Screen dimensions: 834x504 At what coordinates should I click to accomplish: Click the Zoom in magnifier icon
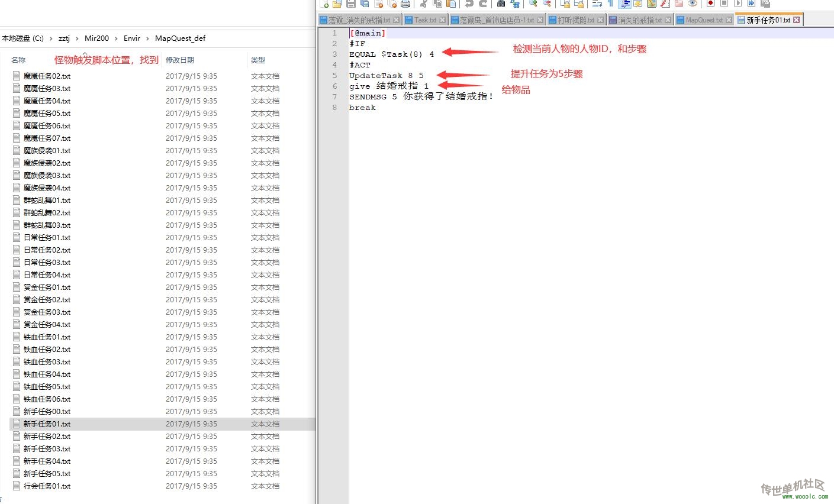pyautogui.click(x=533, y=4)
